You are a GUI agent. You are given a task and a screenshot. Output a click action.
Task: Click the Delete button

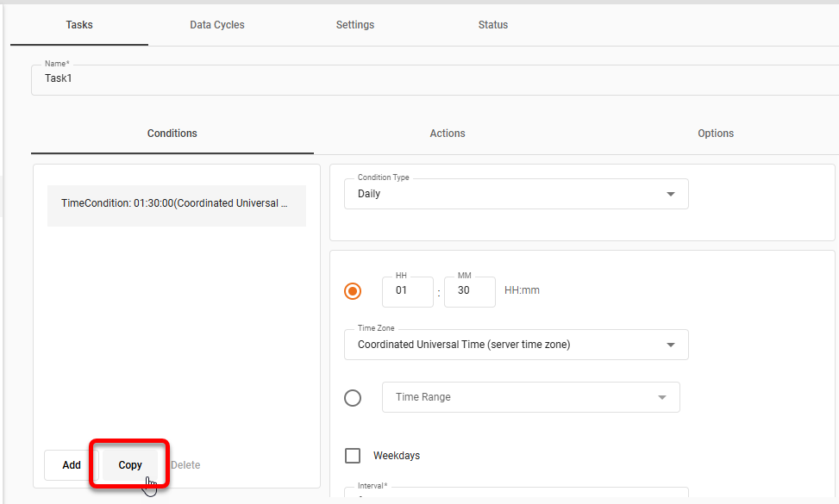(185, 465)
